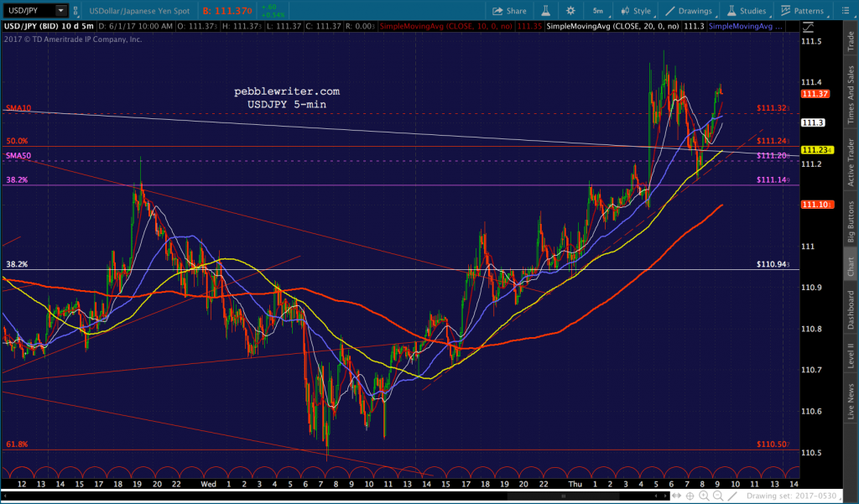Click the D: 6/1/17 10:00 AM date readout
This screenshot has width=859, height=504.
(x=136, y=26)
